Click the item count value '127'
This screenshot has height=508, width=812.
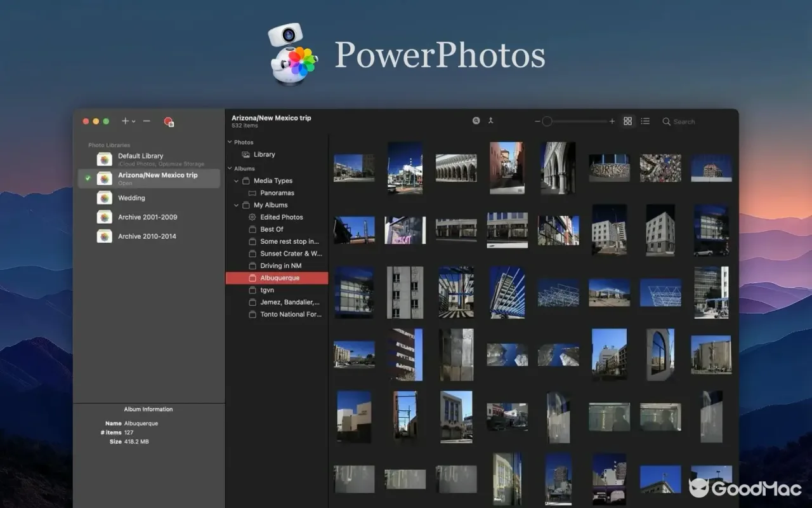pos(129,432)
